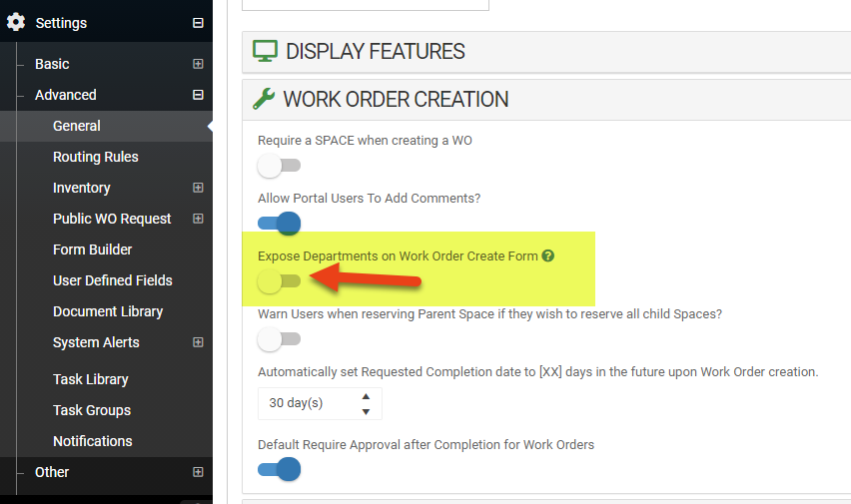Image resolution: width=851 pixels, height=504 pixels.
Task: Increase the 30 day(s) value with up arrow
Action: (366, 396)
